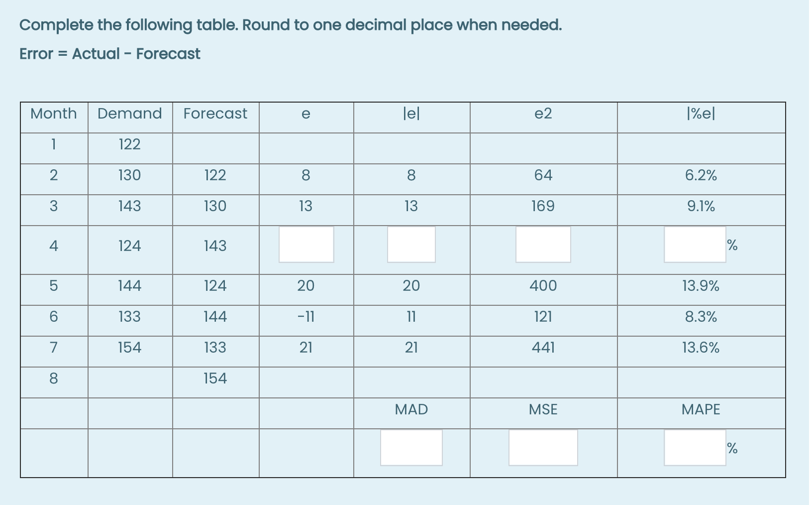Viewport: 812px width, 505px height.
Task: Select the 13.9% cell in month 5 row
Action: click(x=701, y=286)
